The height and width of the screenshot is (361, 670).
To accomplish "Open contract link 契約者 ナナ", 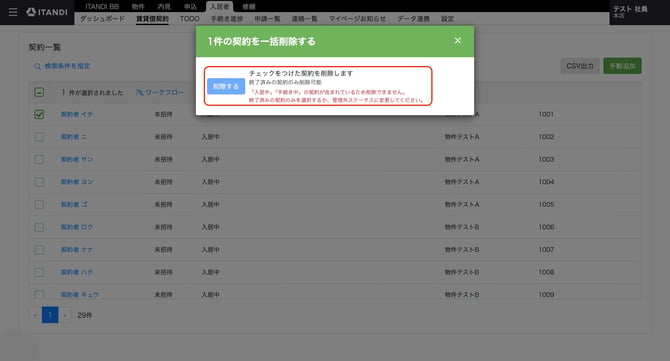I will (x=76, y=249).
